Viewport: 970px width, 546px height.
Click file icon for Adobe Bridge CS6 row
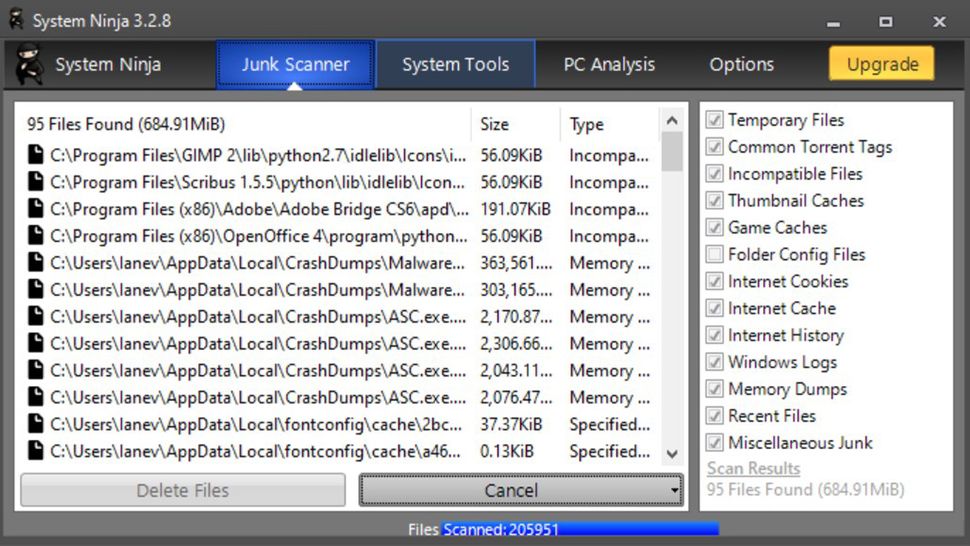click(36, 209)
